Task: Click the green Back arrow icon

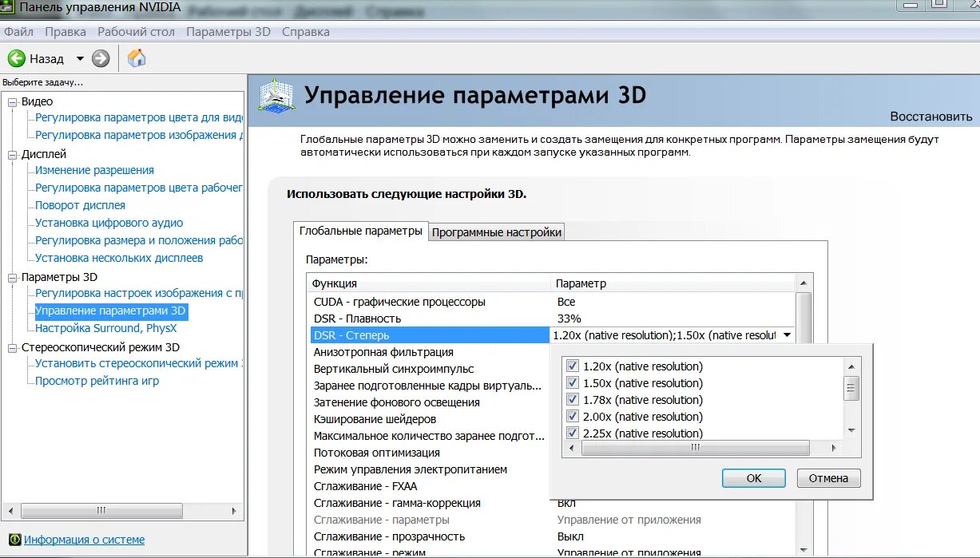Action: click(17, 58)
